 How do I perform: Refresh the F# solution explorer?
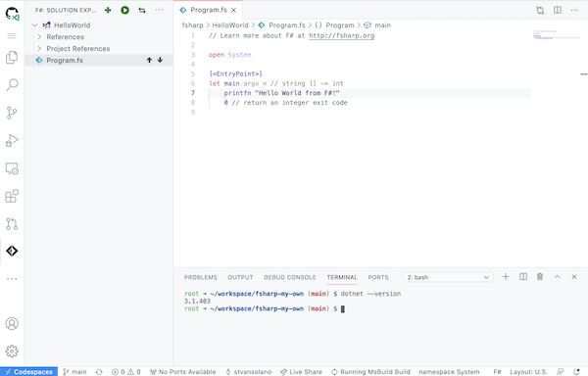[x=142, y=10]
